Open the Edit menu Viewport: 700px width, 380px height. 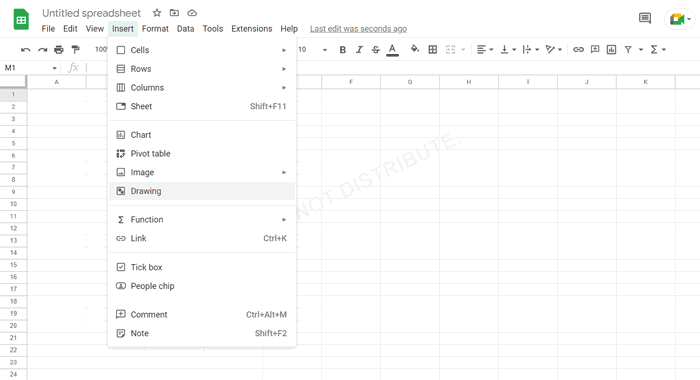point(70,29)
